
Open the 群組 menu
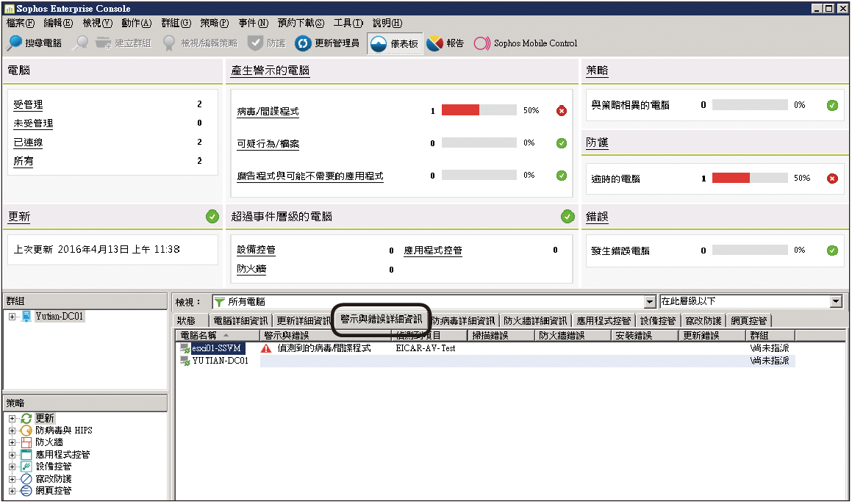pyautogui.click(x=176, y=23)
